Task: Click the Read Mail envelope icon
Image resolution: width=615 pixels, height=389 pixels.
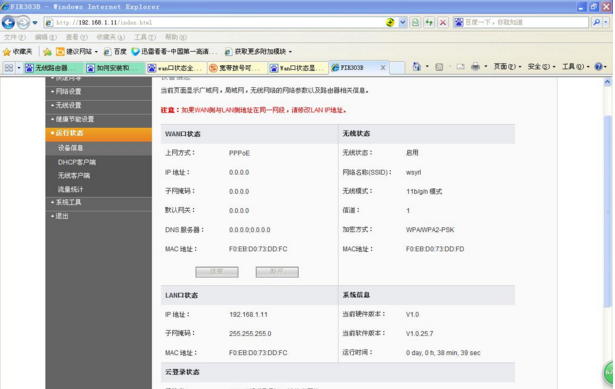Action: tap(460, 67)
